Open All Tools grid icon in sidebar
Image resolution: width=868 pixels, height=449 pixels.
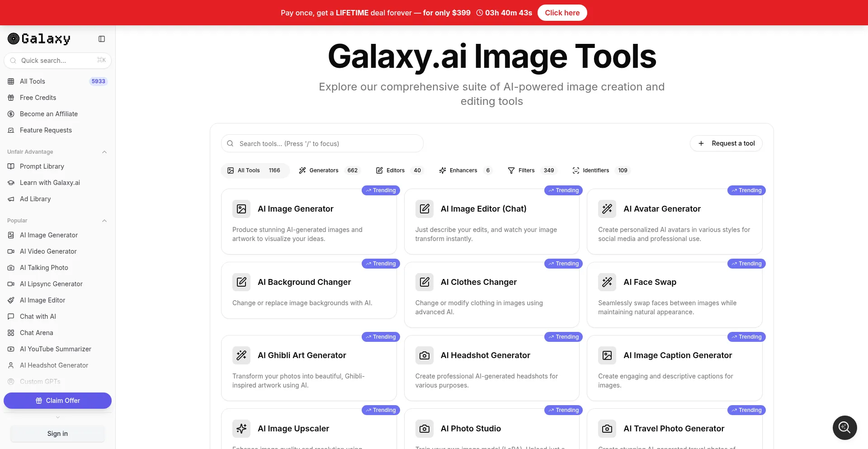click(x=11, y=81)
